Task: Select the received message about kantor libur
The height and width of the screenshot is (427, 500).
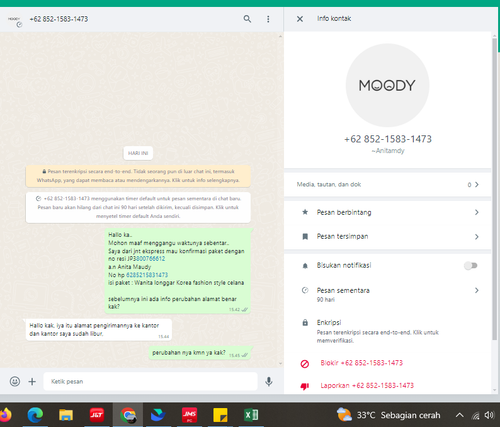Action: pos(99,330)
